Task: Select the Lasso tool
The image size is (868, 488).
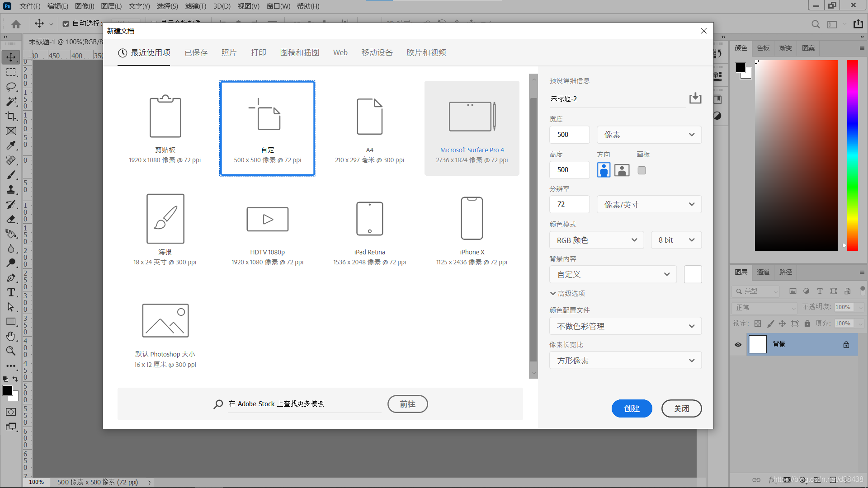Action: point(11,87)
